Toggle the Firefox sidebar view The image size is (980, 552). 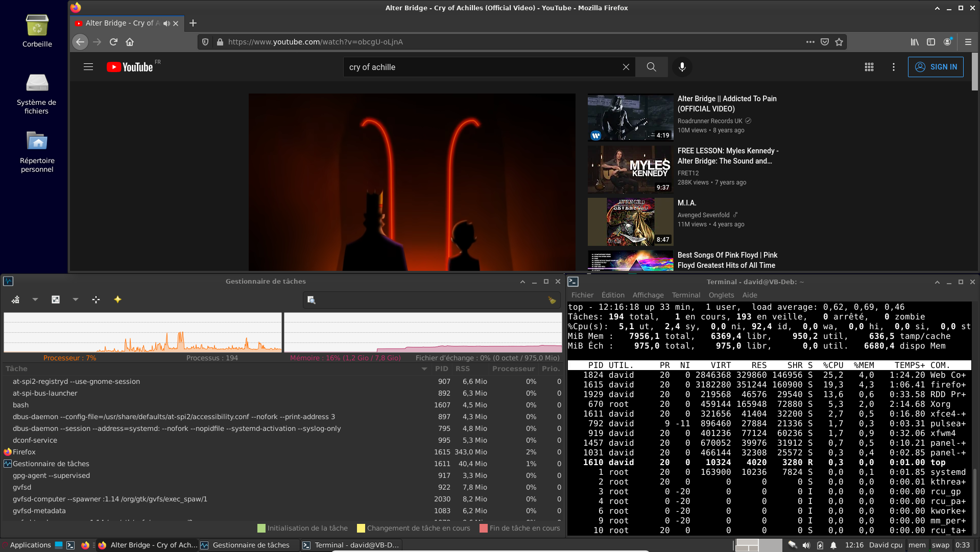click(931, 42)
